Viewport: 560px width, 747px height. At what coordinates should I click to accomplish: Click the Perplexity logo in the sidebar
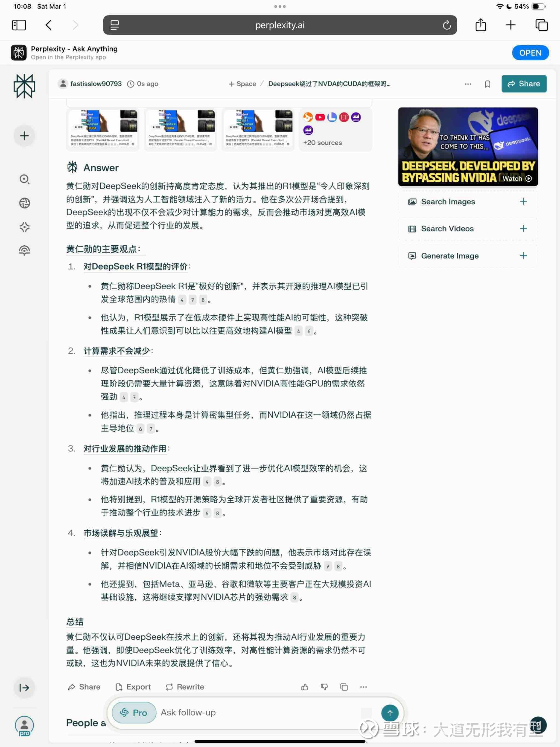[x=24, y=86]
